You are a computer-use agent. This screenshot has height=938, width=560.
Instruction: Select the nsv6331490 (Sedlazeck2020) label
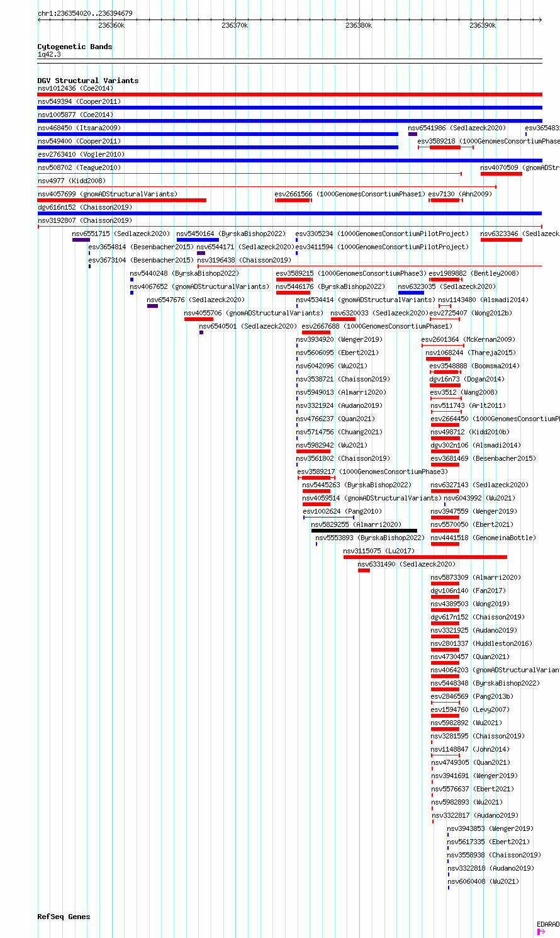pyautogui.click(x=406, y=564)
